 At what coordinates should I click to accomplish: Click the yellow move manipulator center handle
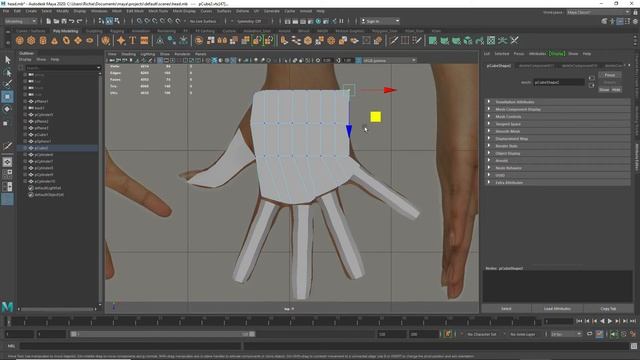pyautogui.click(x=376, y=117)
